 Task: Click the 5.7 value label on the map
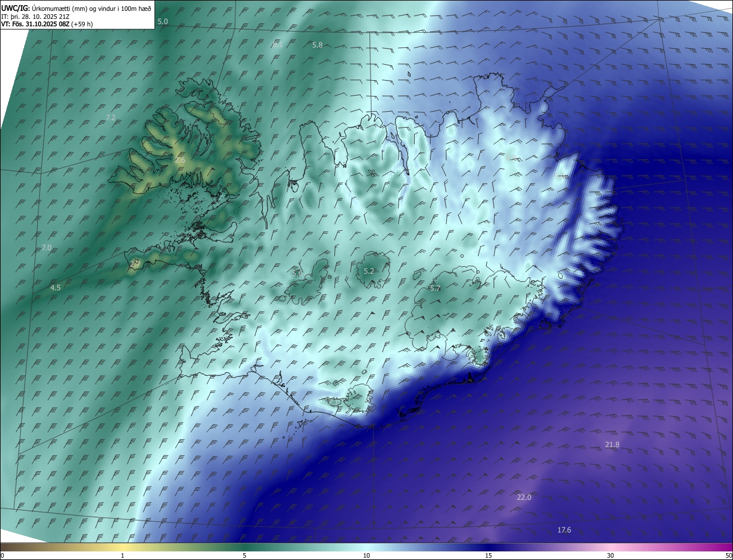(x=435, y=288)
